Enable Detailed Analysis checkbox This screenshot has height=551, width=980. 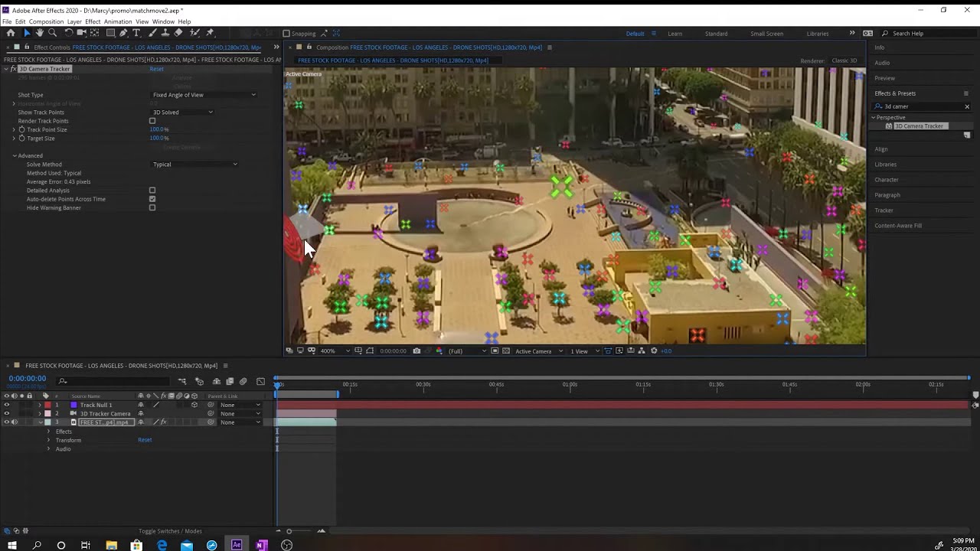pyautogui.click(x=152, y=191)
